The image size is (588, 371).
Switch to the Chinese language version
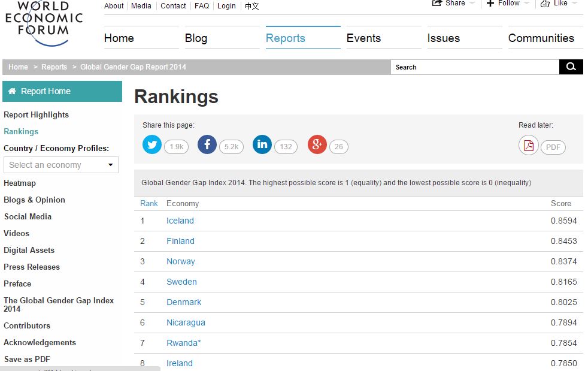tap(251, 6)
